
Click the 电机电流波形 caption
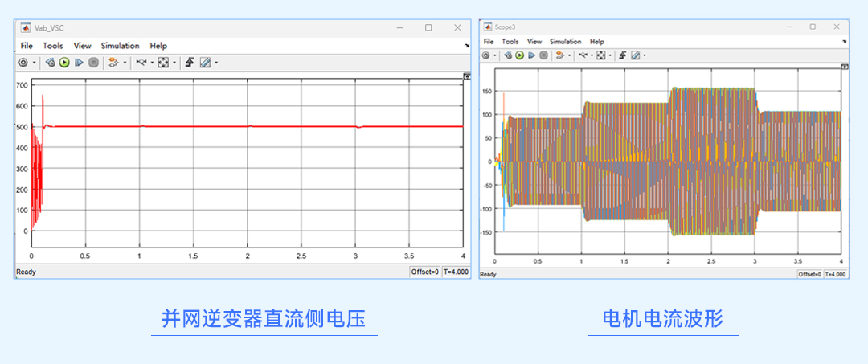(x=662, y=319)
